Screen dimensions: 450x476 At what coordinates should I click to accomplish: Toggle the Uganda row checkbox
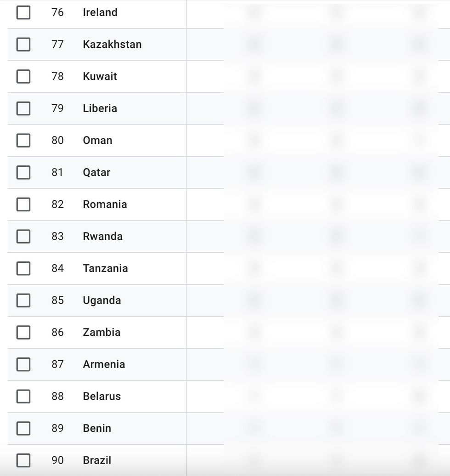click(x=23, y=300)
